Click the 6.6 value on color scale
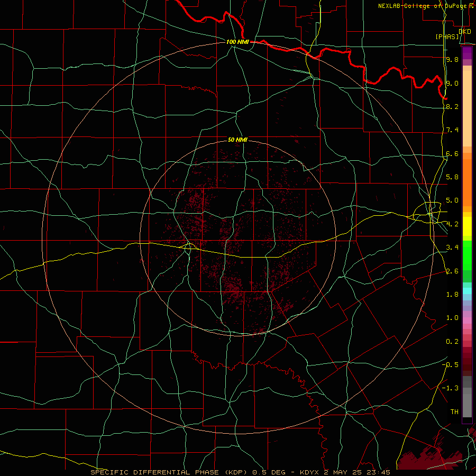The height and width of the screenshot is (476, 476). click(x=452, y=153)
